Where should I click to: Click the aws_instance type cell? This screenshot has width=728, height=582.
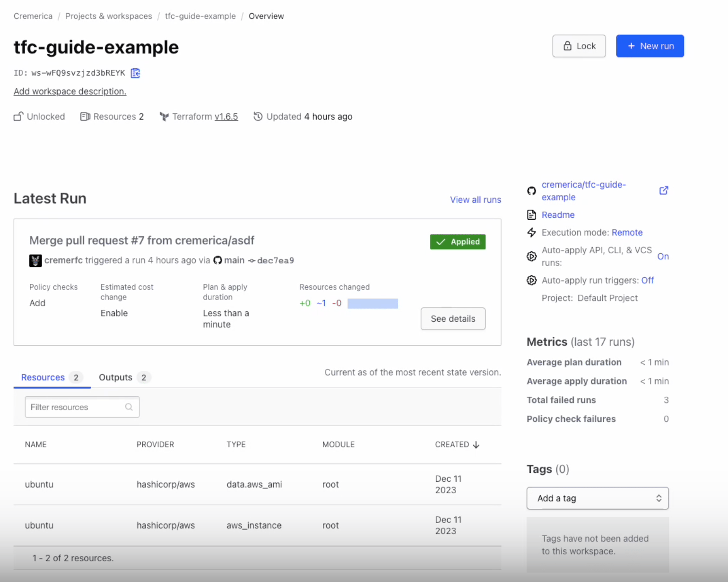click(x=254, y=525)
